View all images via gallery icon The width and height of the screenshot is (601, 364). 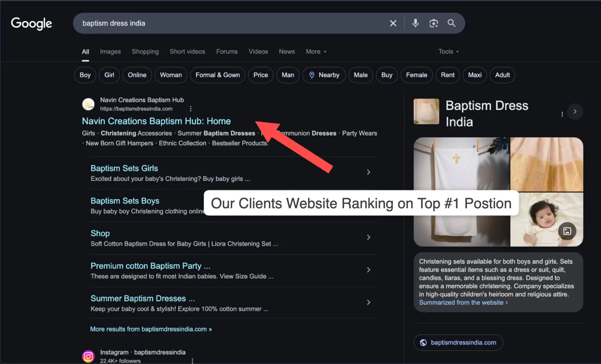click(567, 231)
